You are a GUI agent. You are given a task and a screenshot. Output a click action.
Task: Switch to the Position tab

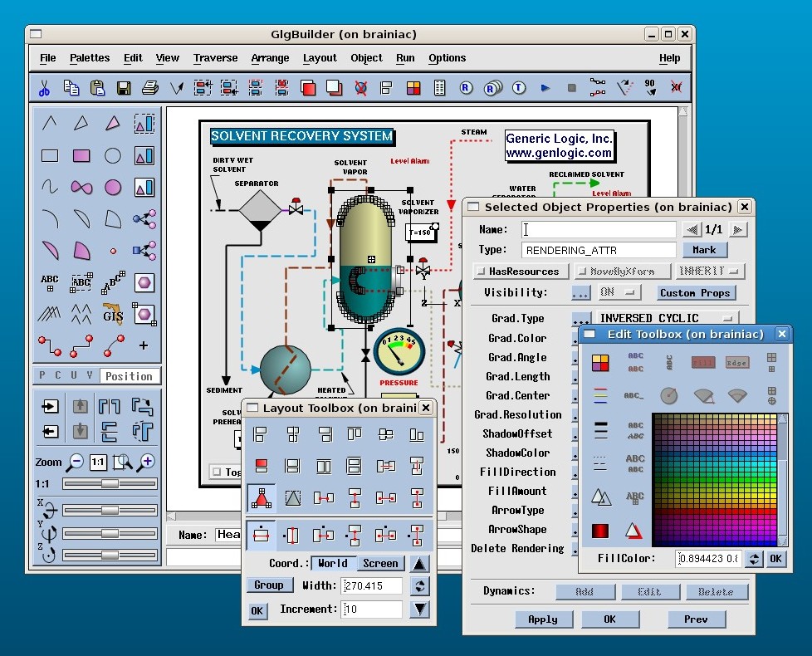[x=130, y=375]
